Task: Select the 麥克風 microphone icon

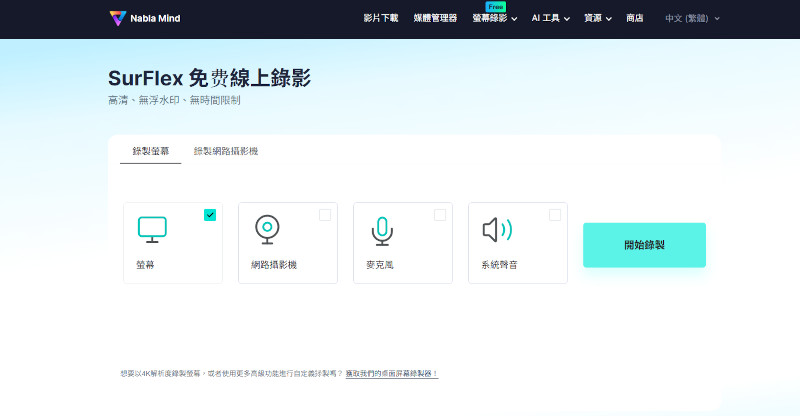Action: click(382, 231)
